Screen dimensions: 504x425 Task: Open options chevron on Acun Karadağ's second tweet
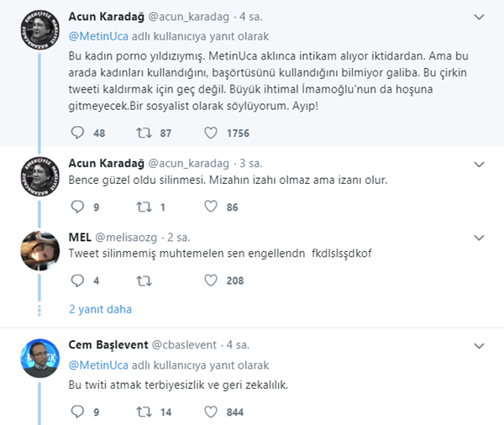pos(479,163)
